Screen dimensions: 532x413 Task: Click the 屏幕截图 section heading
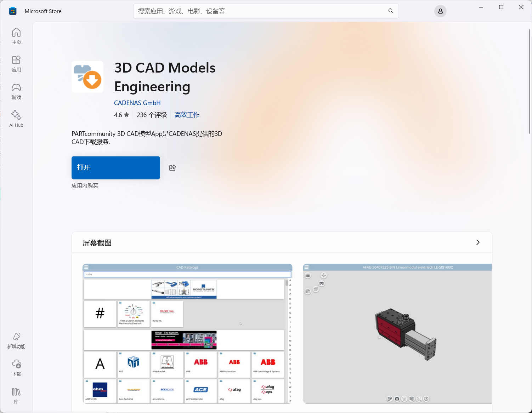point(97,243)
